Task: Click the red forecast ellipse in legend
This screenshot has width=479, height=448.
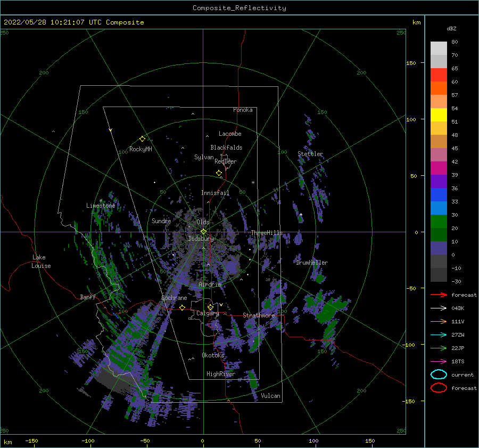Action: pos(439,388)
